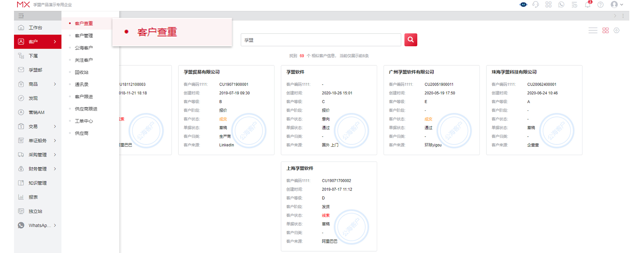644x253 pixels.
Task: Focus the search field containing 孚盟
Action: click(x=321, y=40)
